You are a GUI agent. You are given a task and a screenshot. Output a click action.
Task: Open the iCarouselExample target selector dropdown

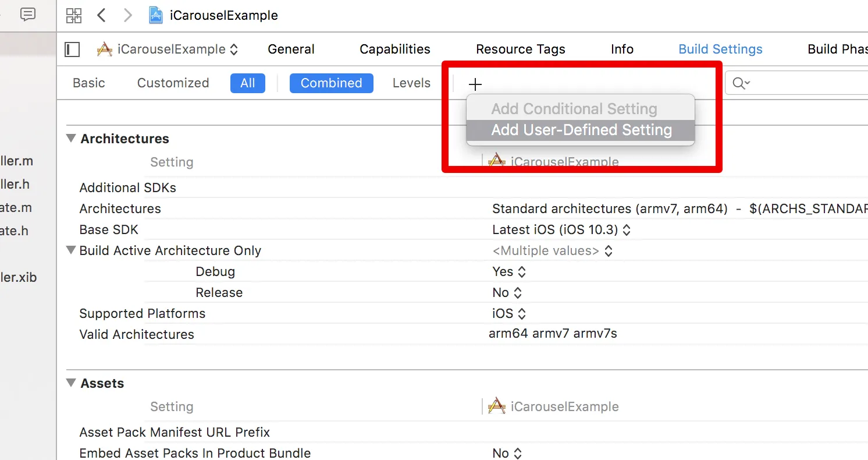click(168, 49)
